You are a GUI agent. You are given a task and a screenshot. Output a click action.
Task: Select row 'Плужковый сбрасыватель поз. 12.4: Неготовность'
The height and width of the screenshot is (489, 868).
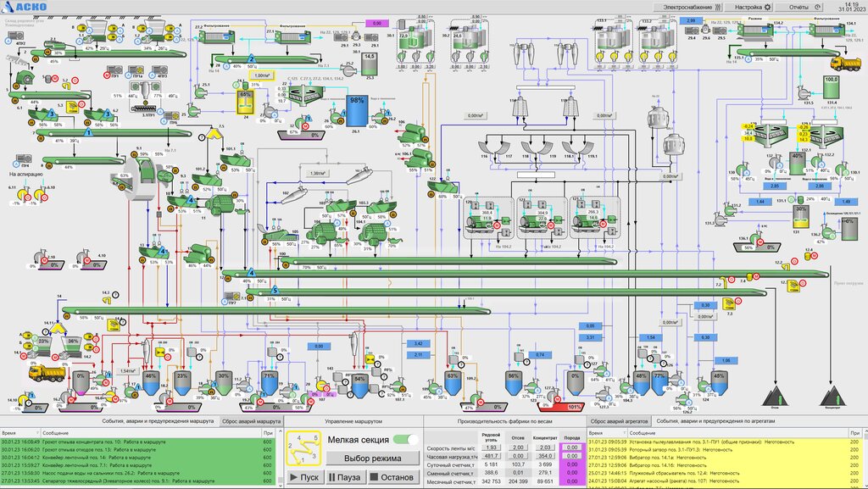pyautogui.click(x=724, y=473)
